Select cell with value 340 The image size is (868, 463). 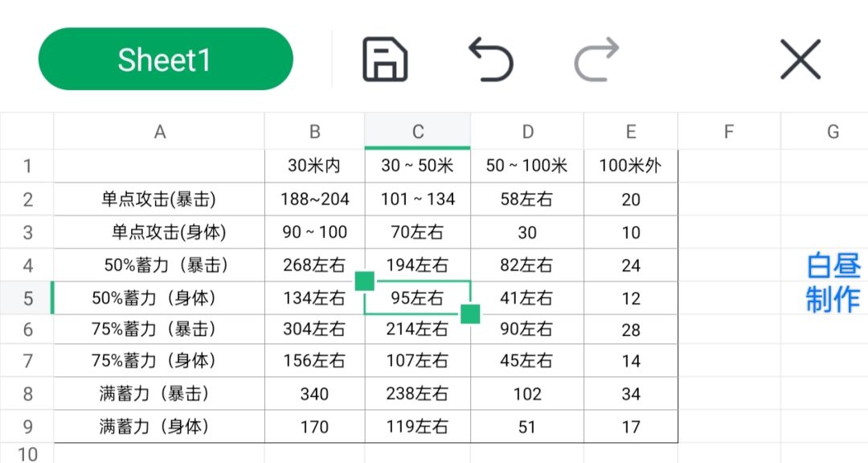(314, 394)
